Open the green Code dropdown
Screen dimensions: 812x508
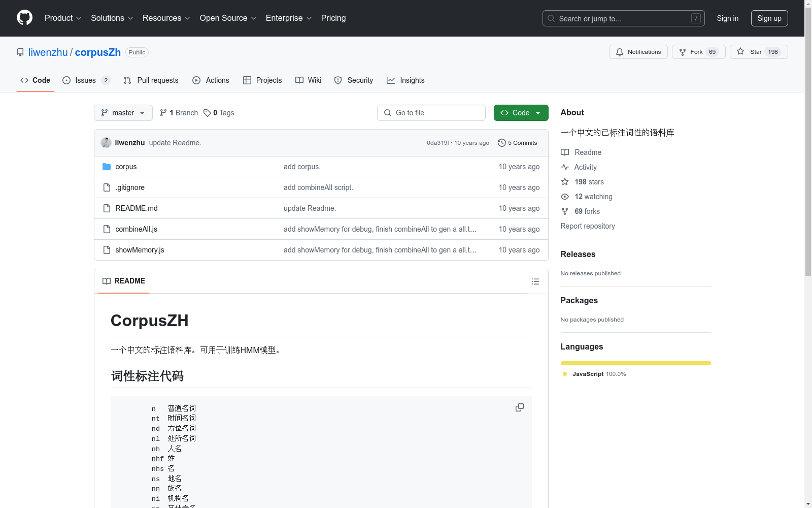click(x=521, y=113)
